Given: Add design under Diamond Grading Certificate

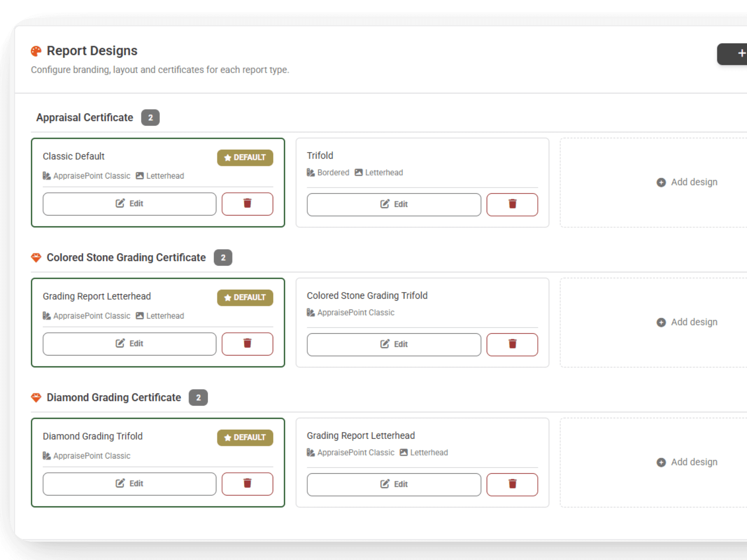Looking at the screenshot, I should (x=687, y=462).
